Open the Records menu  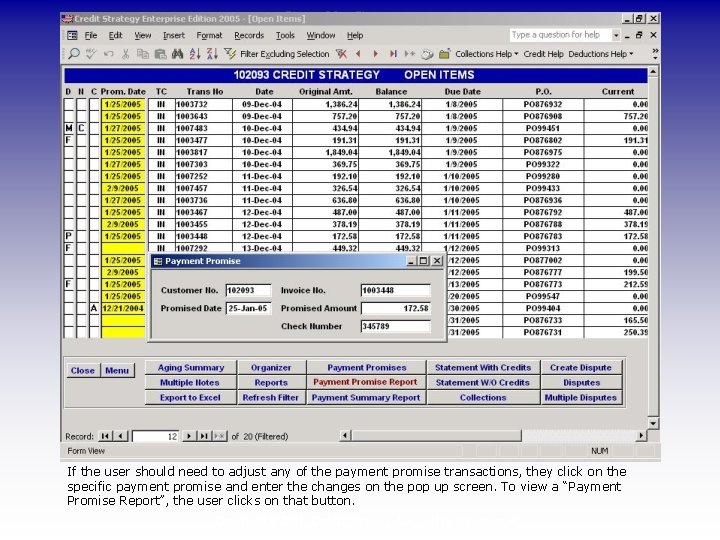249,35
